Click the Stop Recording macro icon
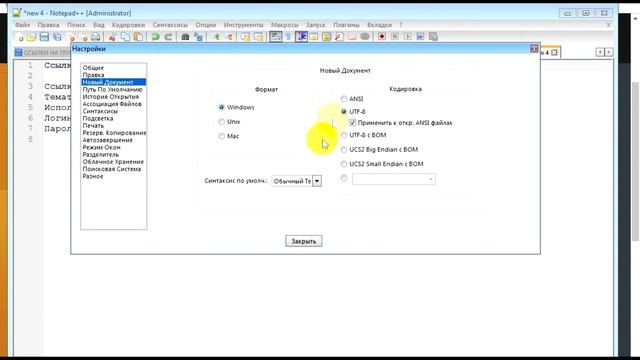This screenshot has height=360, width=640. [395, 37]
